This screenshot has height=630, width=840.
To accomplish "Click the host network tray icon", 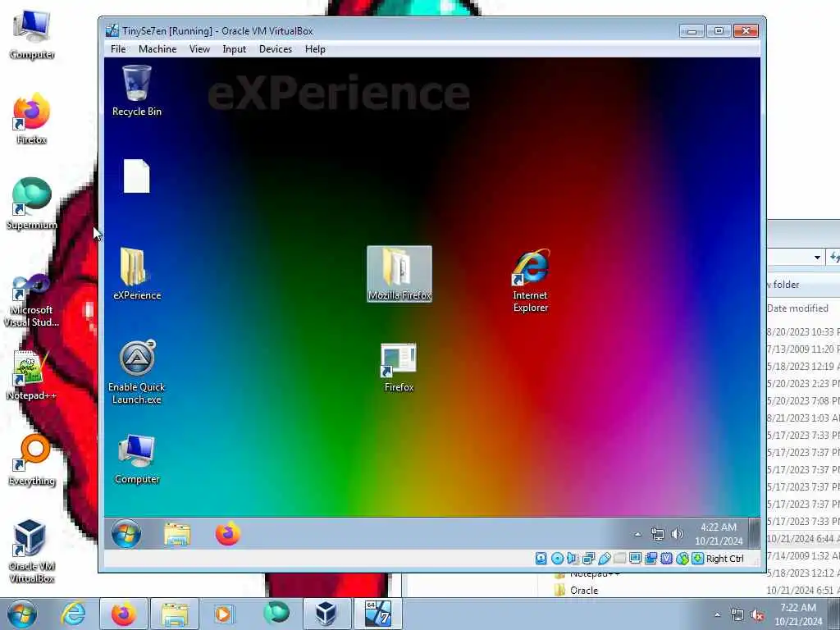I will [x=737, y=615].
